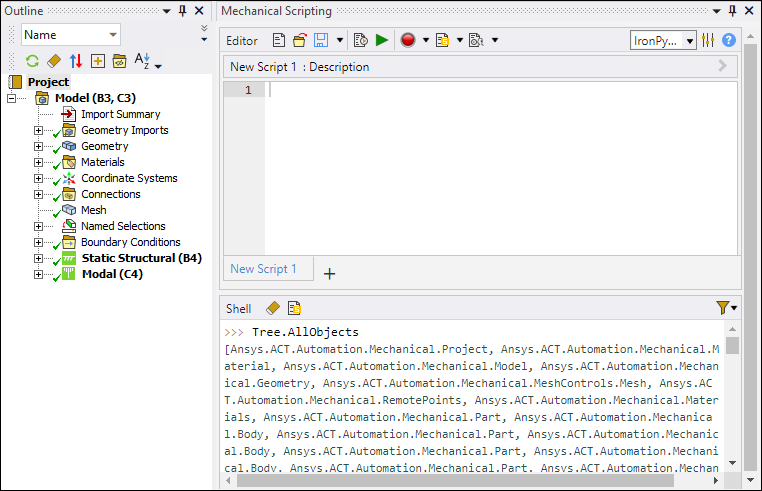Screen dimensions: 762x491
Task: Open the Shell filter dropdown
Action: (727, 308)
